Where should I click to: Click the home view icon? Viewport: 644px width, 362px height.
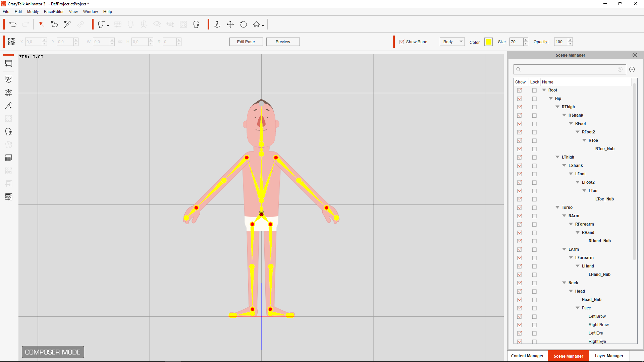256,24
